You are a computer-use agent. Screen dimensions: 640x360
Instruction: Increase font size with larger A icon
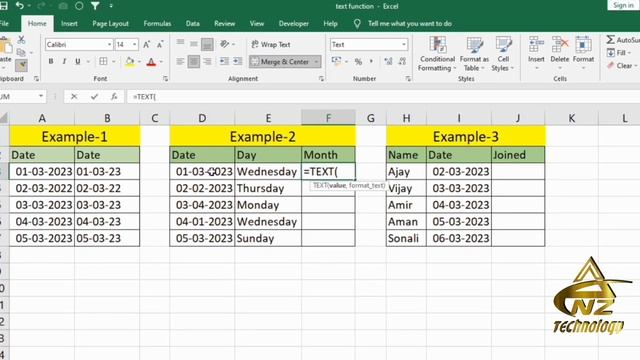click(147, 44)
